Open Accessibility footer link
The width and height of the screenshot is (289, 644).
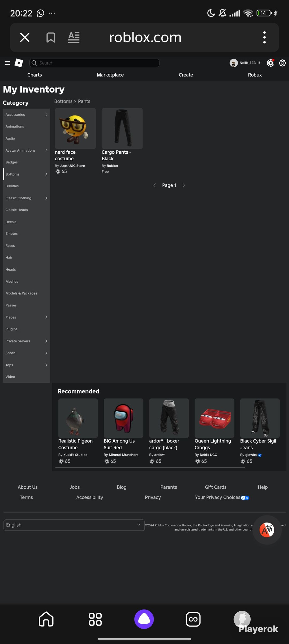tap(90, 497)
